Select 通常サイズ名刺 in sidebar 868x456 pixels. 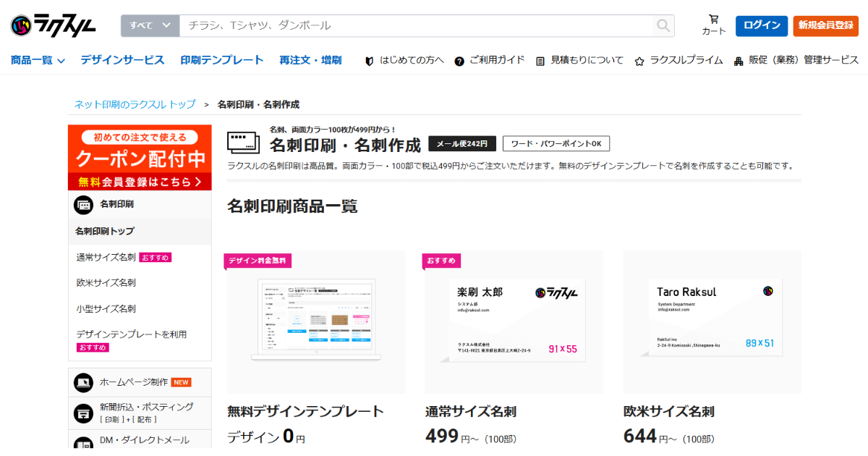(x=106, y=257)
